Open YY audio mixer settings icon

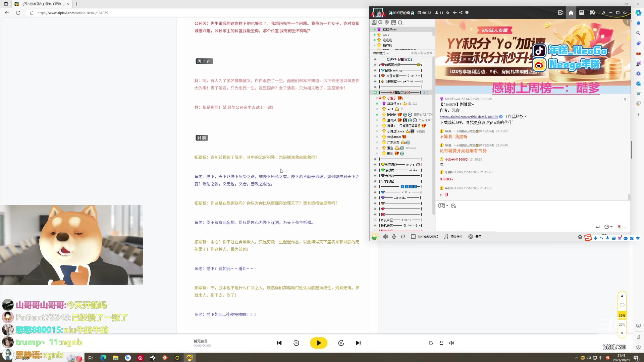click(403, 237)
